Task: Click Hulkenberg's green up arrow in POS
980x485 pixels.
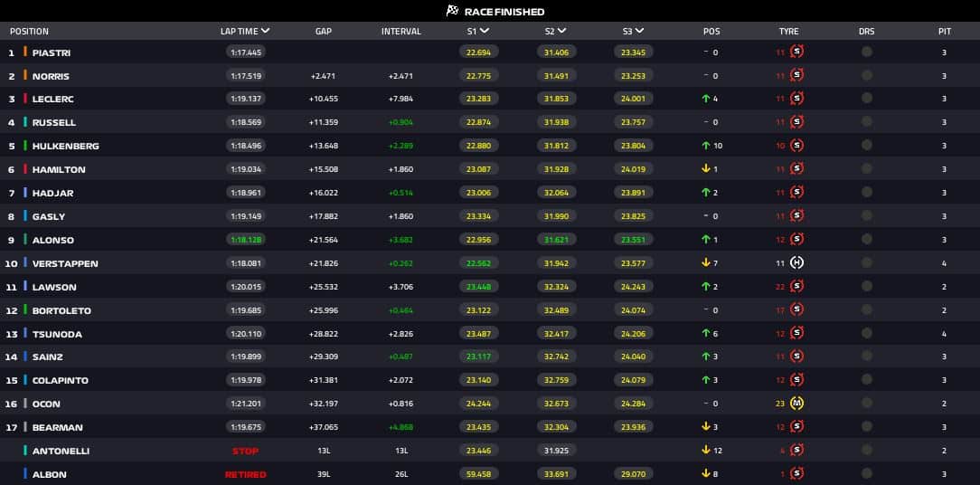Action: click(706, 146)
